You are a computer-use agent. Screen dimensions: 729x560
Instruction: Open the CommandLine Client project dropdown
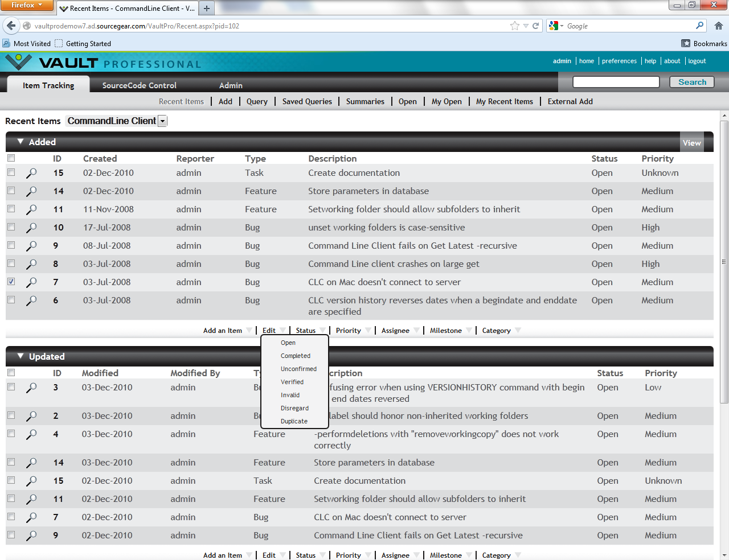pyautogui.click(x=162, y=121)
